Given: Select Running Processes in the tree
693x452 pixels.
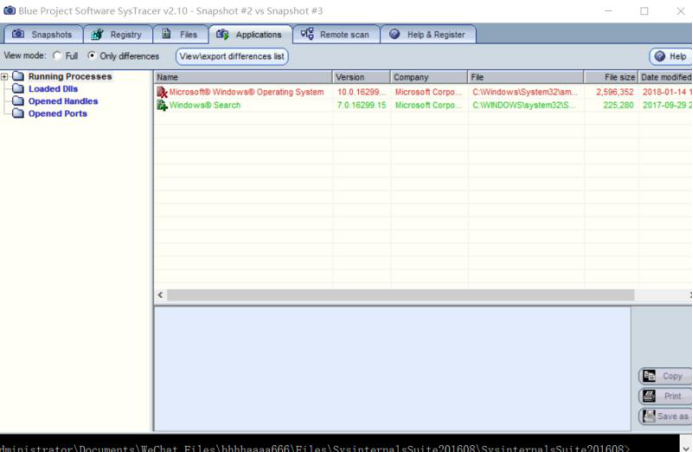Looking at the screenshot, I should [x=70, y=76].
